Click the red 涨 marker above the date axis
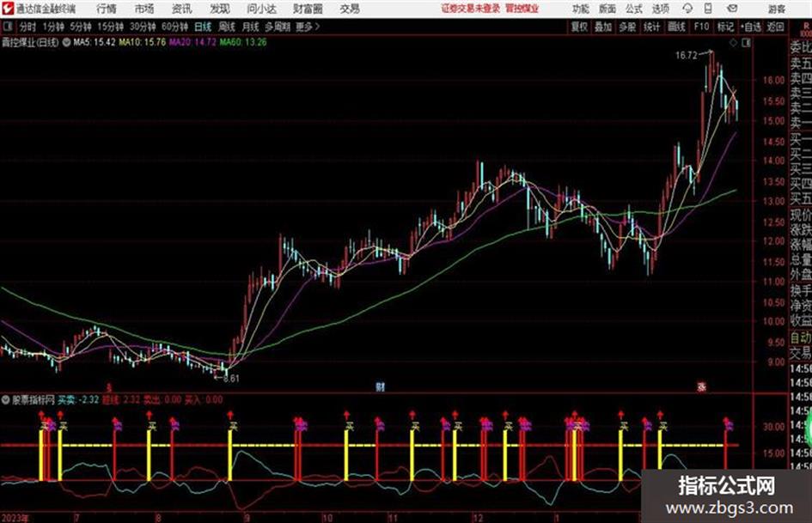 [x=702, y=386]
